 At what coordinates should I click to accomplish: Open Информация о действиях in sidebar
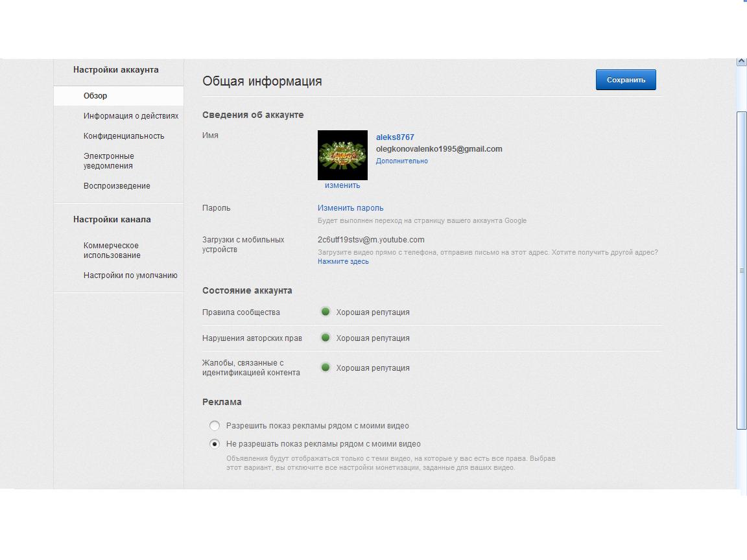(x=130, y=116)
